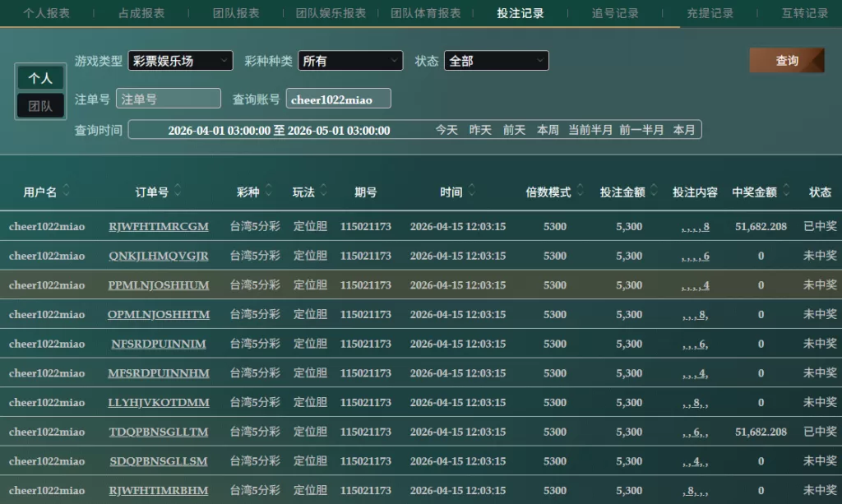
Task: Toggle sort on 倍数模式 column
Action: (581, 192)
